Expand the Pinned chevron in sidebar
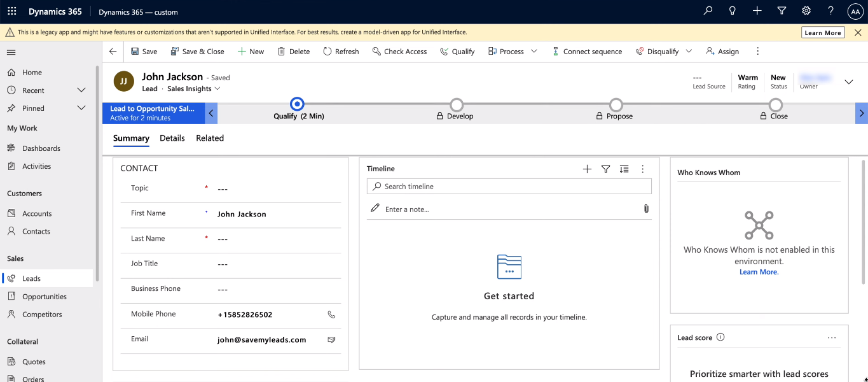Image resolution: width=868 pixels, height=382 pixels. point(81,108)
